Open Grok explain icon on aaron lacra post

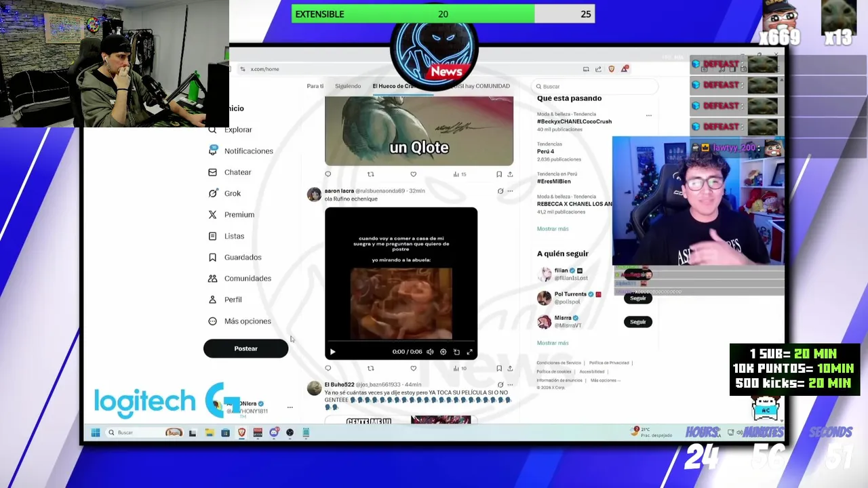click(500, 191)
